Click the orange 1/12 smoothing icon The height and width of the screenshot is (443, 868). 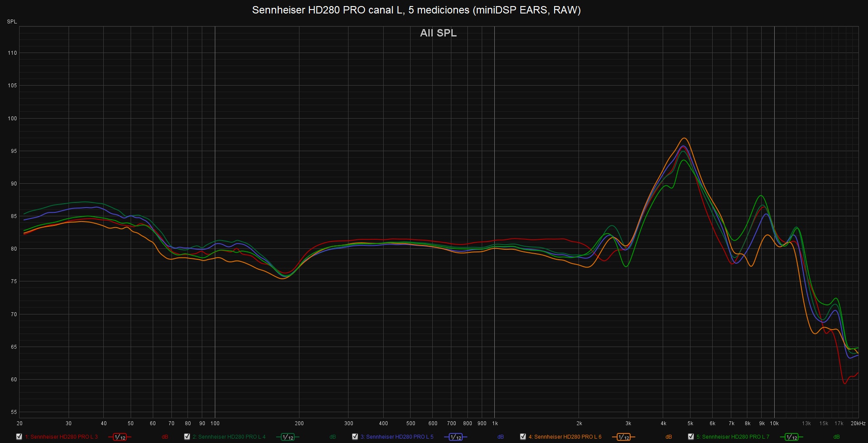pos(624,437)
